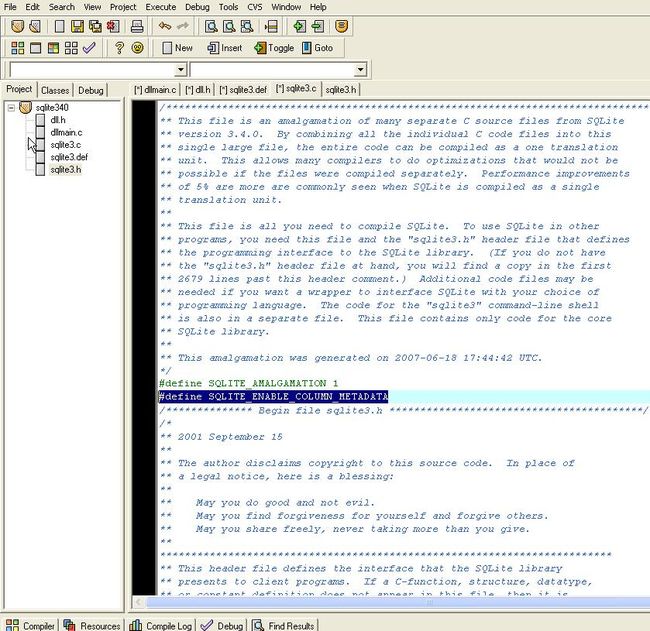Viewport: 650px width, 631px height.
Task: Open the View menu
Action: pos(92,7)
